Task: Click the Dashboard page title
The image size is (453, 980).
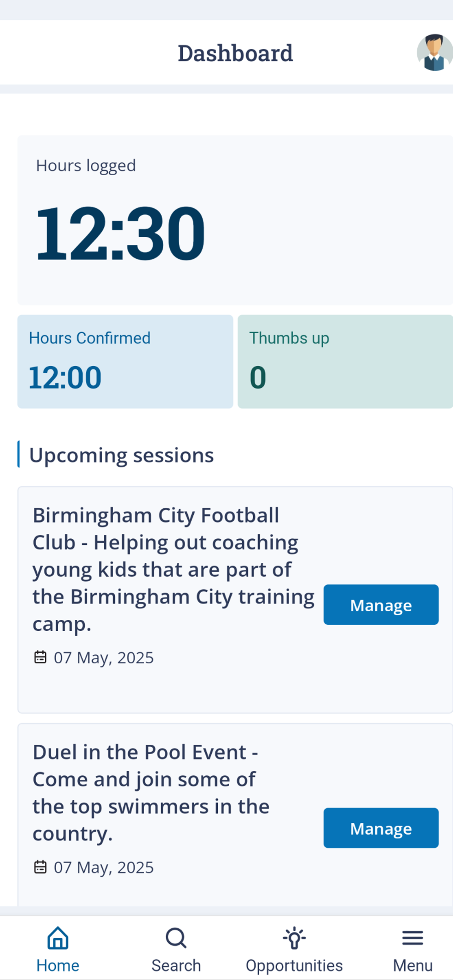Action: coord(235,53)
